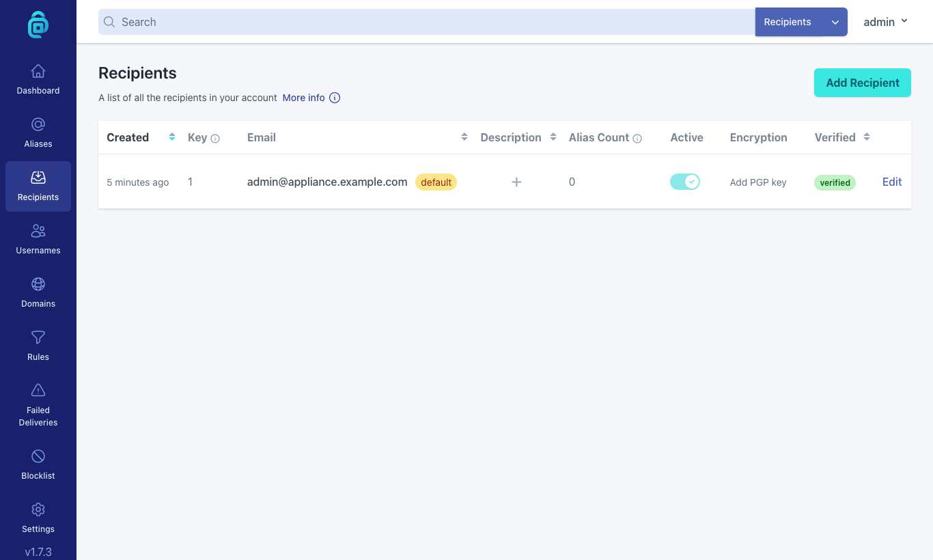Click the info icon next to Alias Count

(x=637, y=139)
